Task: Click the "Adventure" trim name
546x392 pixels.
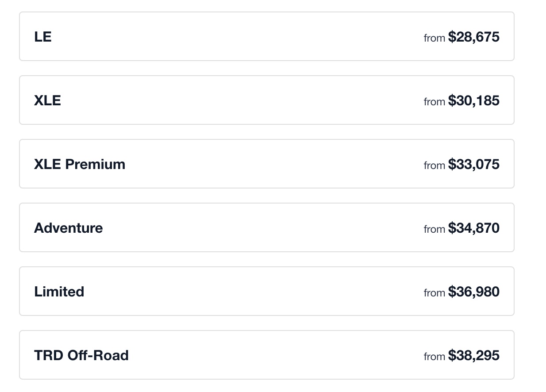Action: 69,228
